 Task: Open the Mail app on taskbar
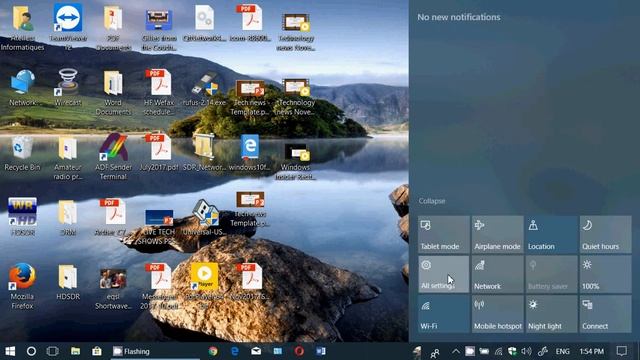[x=256, y=351]
